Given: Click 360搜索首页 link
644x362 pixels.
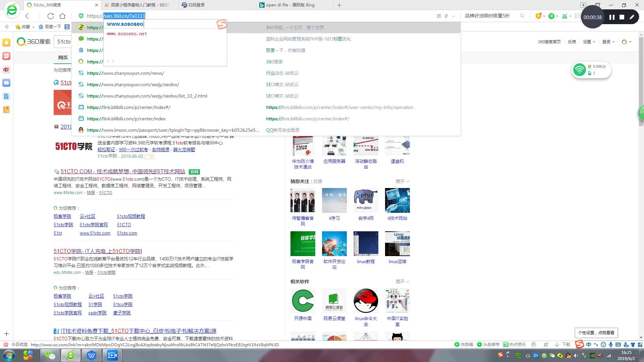Looking at the screenshot, I should (549, 42).
